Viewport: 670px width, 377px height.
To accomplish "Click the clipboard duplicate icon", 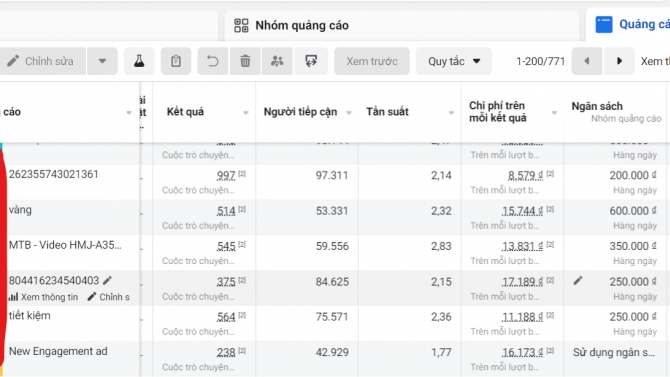I will coord(176,61).
